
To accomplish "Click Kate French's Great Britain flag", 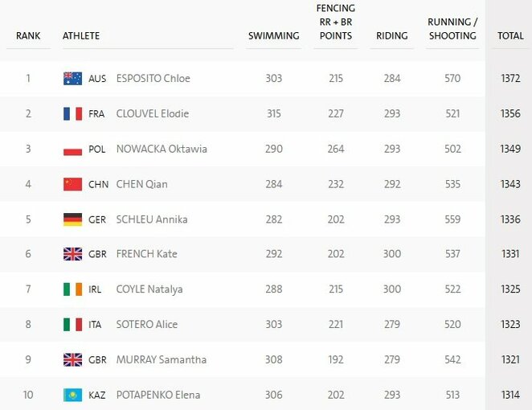I will [72, 254].
